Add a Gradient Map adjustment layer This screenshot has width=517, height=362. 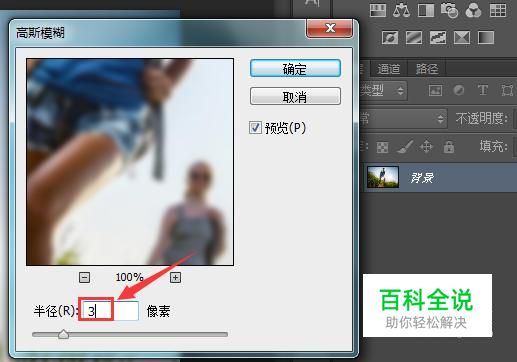pyautogui.click(x=486, y=37)
